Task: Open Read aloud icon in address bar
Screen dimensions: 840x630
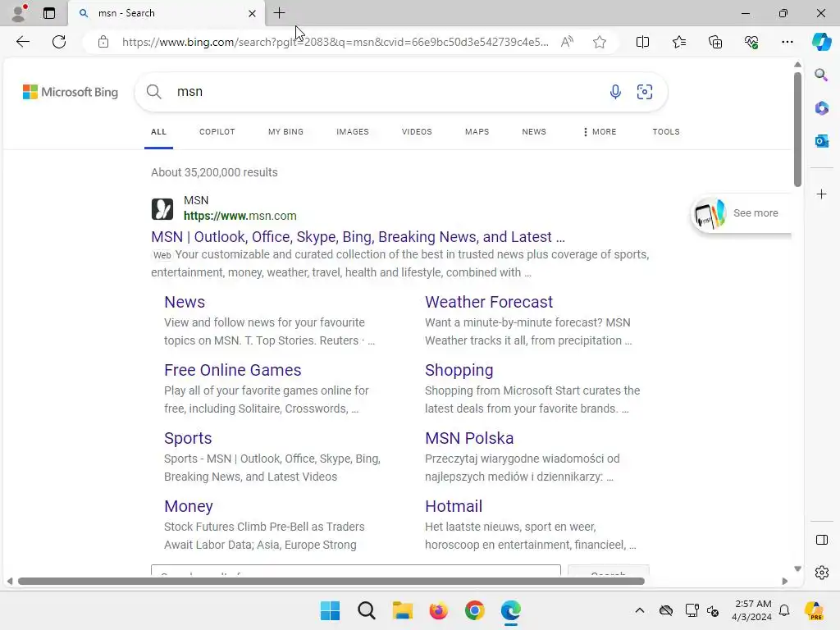Action: tap(567, 42)
